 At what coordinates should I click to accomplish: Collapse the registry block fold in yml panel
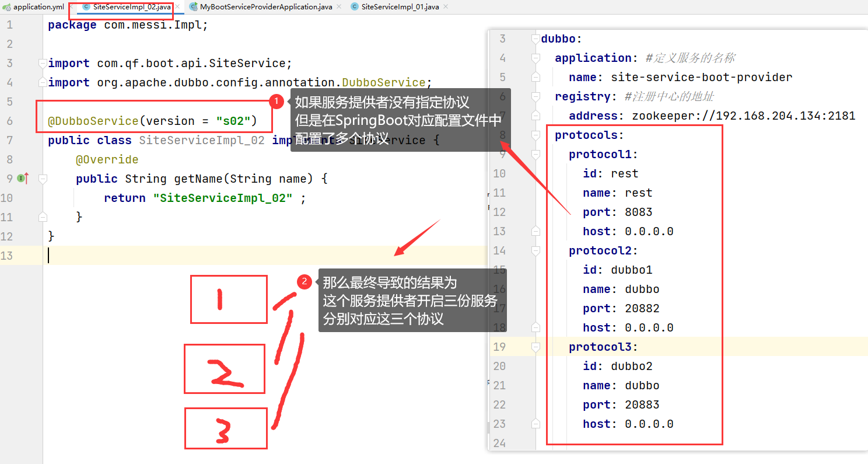click(535, 96)
